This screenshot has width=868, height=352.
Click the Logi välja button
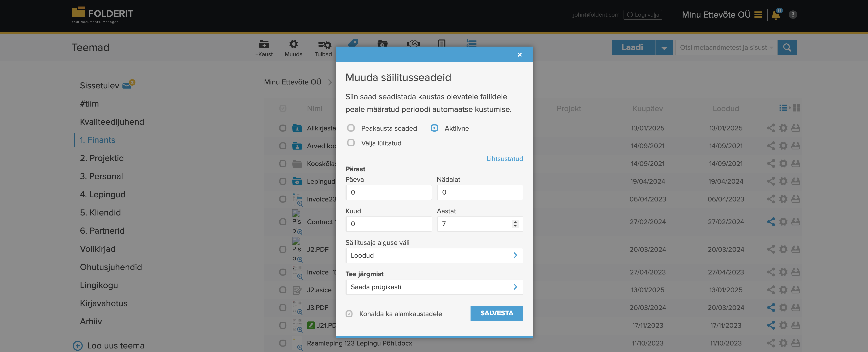click(643, 15)
